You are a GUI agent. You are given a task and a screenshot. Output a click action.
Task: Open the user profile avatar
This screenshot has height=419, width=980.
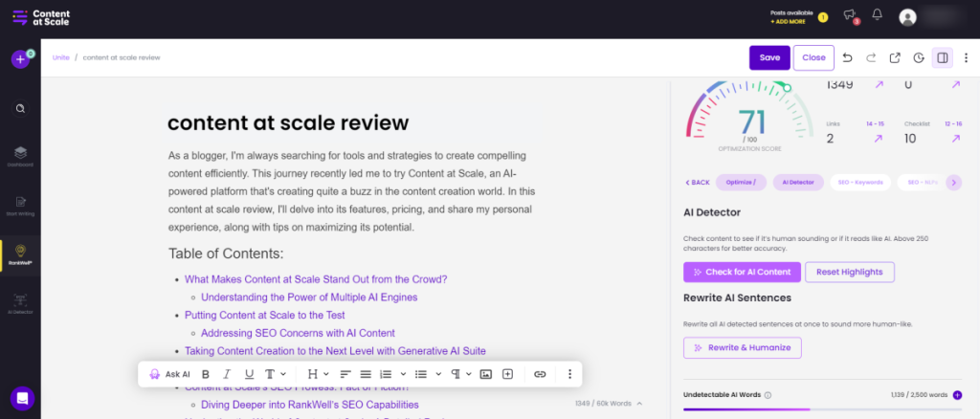(907, 17)
